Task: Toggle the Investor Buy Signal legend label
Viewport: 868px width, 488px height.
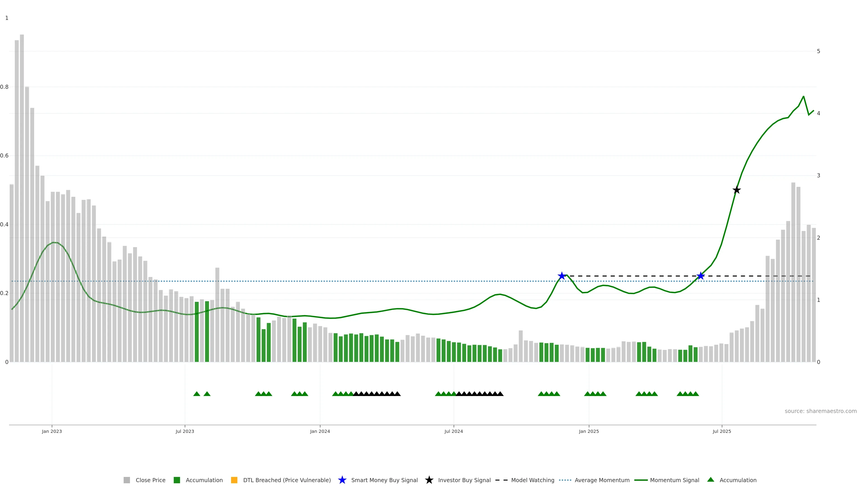Action: pyautogui.click(x=464, y=480)
